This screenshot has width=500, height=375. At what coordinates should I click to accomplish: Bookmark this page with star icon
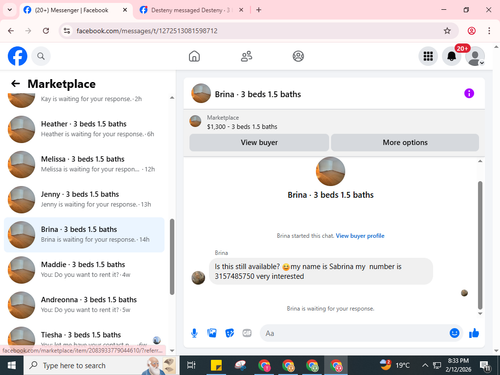(447, 31)
